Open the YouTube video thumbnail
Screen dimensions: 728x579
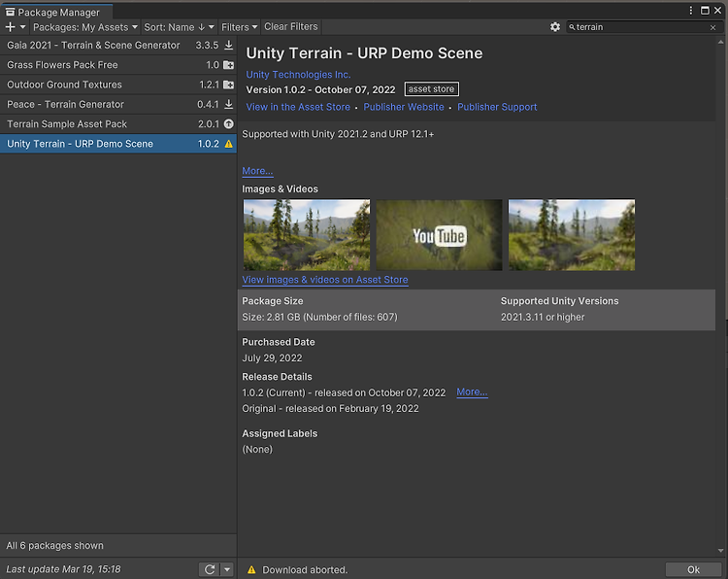(x=439, y=235)
